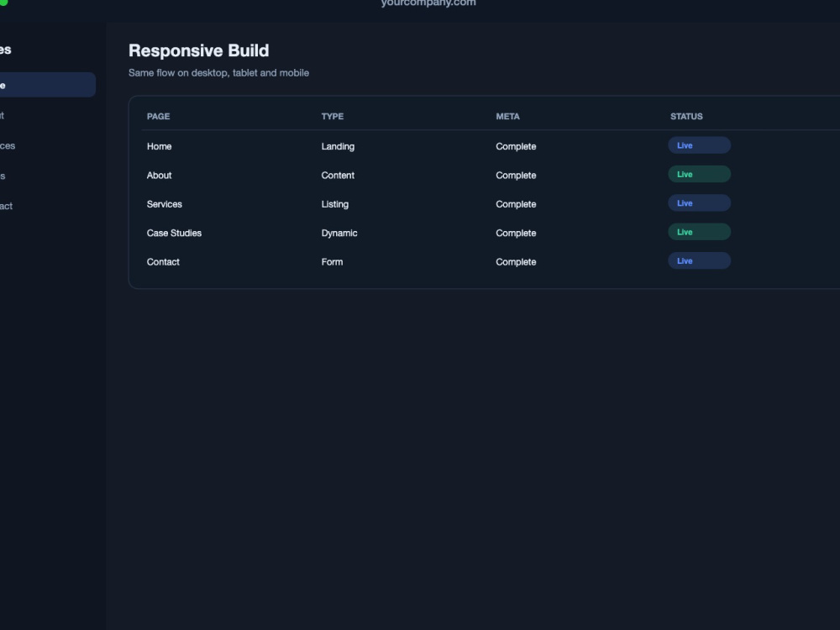
Task: Select the Home page cell
Action: coord(159,146)
